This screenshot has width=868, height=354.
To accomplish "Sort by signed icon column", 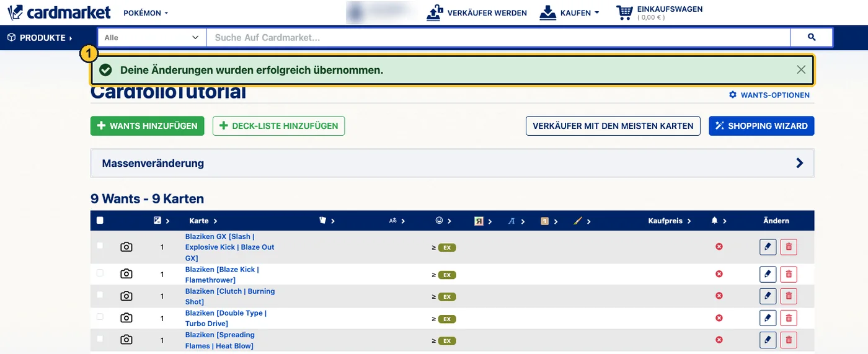I will point(516,221).
